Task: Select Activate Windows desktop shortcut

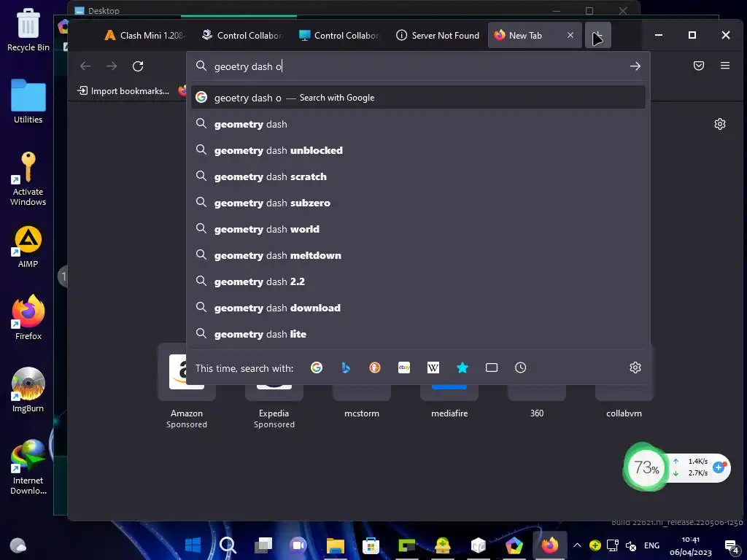Action: 28,179
